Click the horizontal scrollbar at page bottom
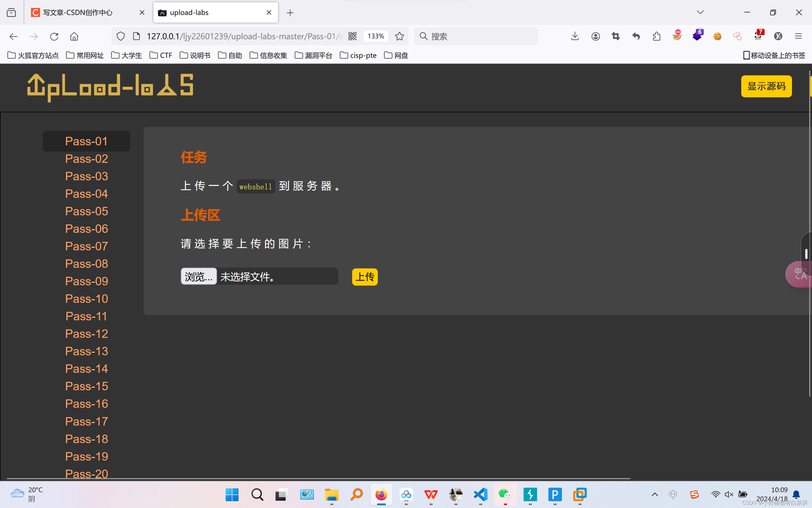Image resolution: width=812 pixels, height=508 pixels. click(x=319, y=478)
